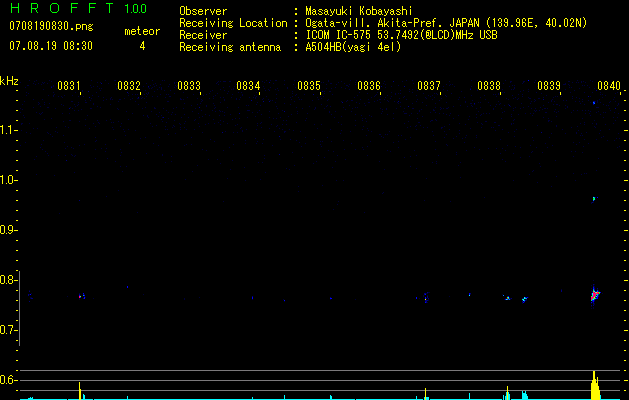The width and height of the screenshot is (629, 400).
Task: Click the faint echo spot near 0837
Action: point(426,298)
